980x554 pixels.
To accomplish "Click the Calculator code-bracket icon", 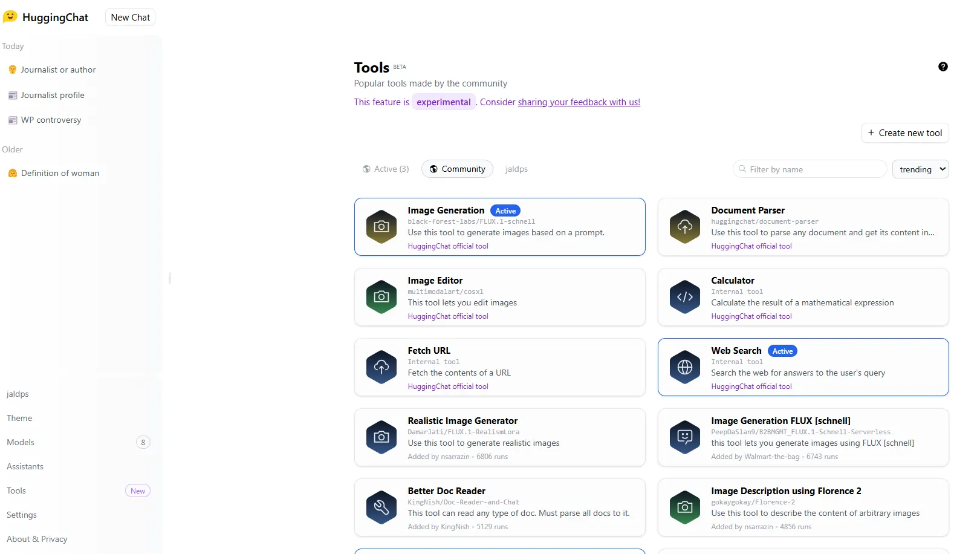I will click(x=684, y=297).
